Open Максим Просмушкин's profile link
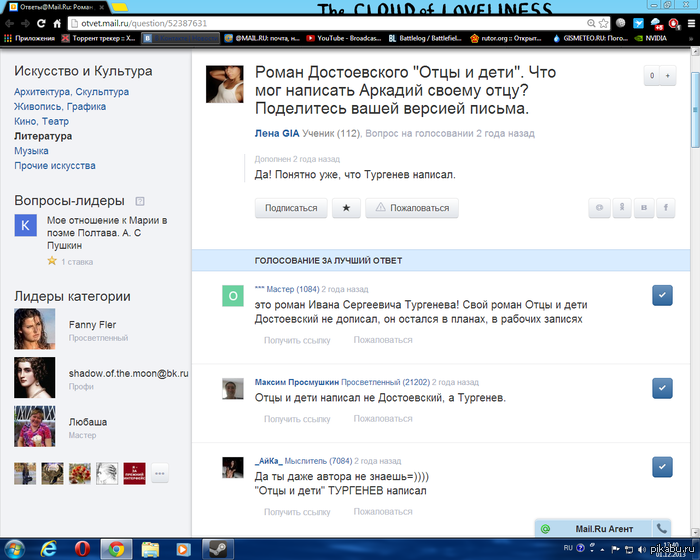This screenshot has height=560, width=700. coord(297,382)
